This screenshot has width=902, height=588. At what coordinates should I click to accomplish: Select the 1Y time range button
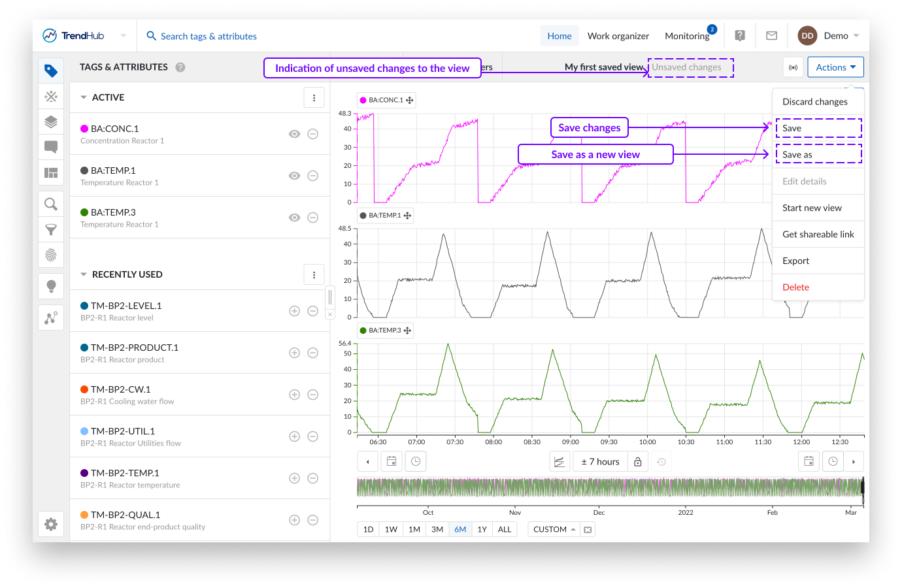482,529
